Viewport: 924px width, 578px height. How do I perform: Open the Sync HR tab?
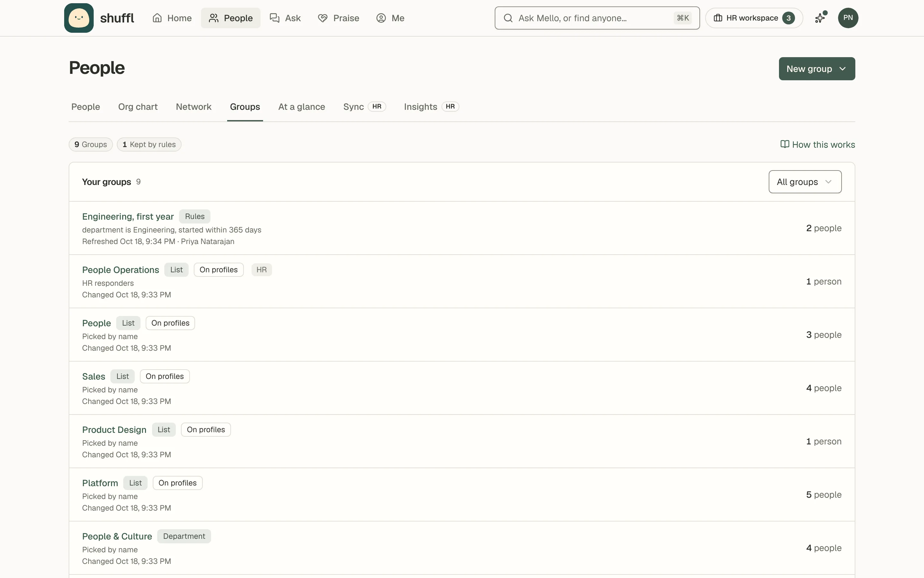(x=365, y=107)
